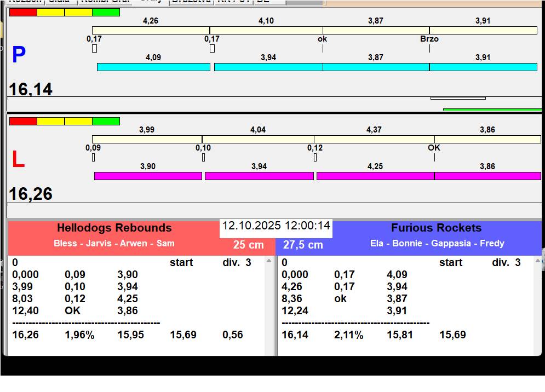Click the div. 3 label in Furious Rockets panel

506,262
